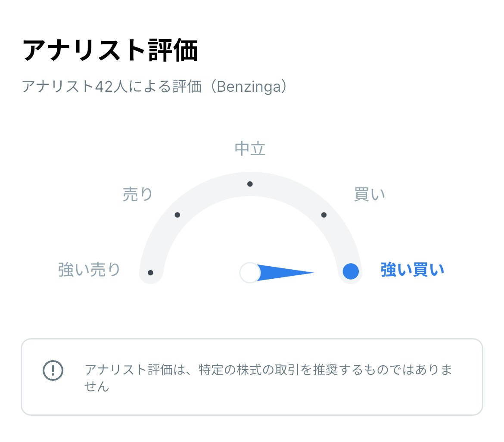This screenshot has width=504, height=442.
Task: Click the 中立 dot at gauge top
Action: pos(250,184)
